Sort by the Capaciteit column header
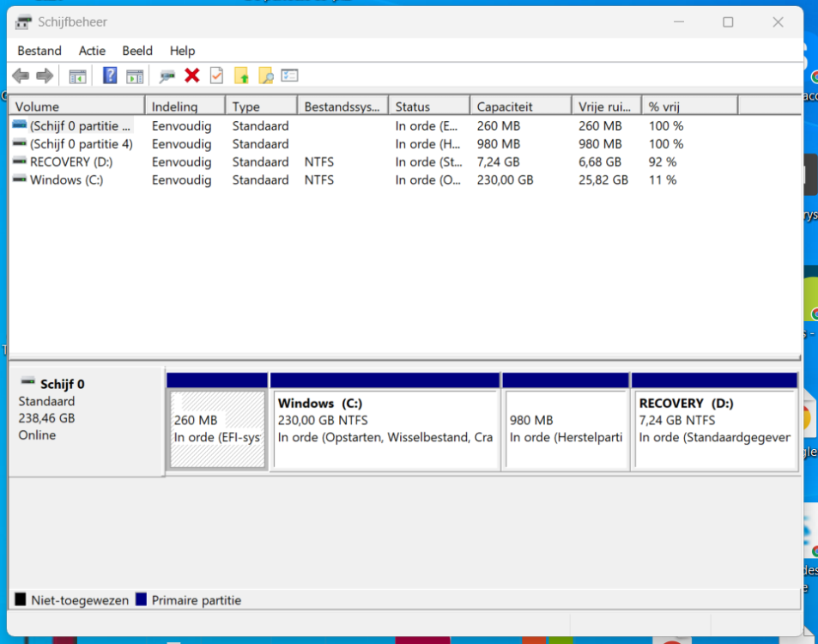This screenshot has width=818, height=644. point(521,106)
